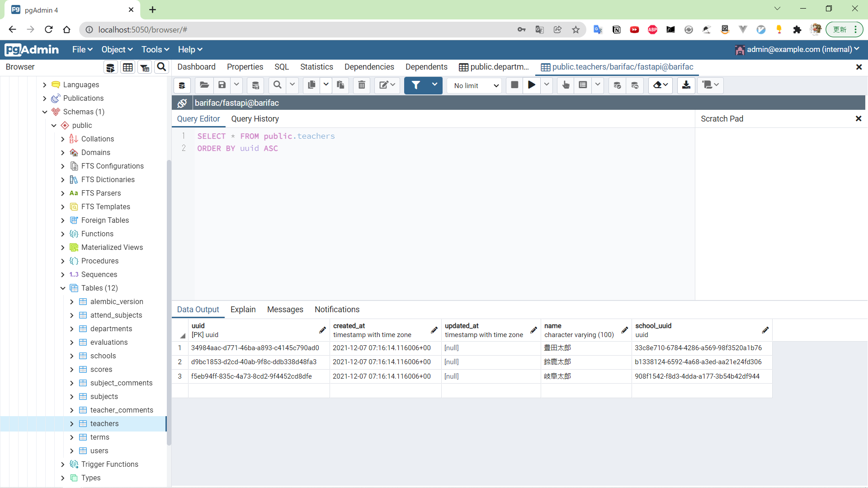
Task: Click the Rollback icon in the toolbar
Action: pos(635,85)
